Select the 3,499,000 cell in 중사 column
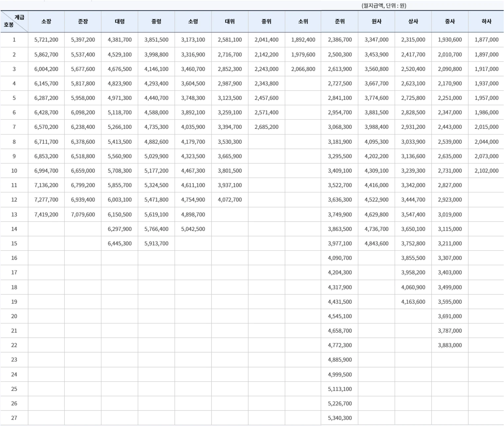Viewport: 504px width, 426px height. [x=450, y=287]
